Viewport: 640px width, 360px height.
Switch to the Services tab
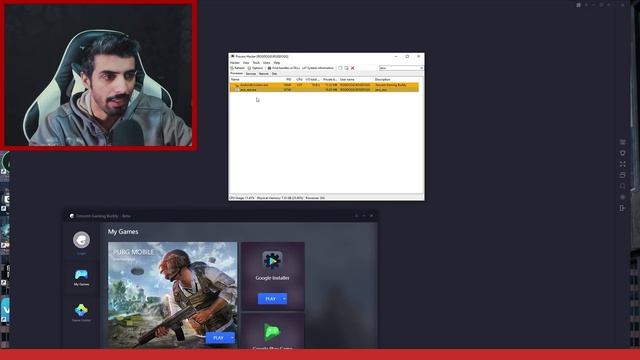tap(251, 74)
